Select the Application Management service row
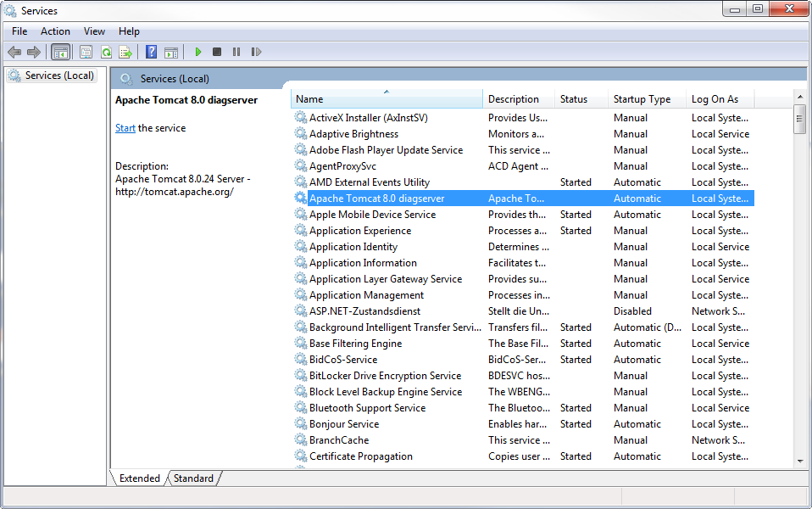Image resolution: width=812 pixels, height=509 pixels. [523, 295]
